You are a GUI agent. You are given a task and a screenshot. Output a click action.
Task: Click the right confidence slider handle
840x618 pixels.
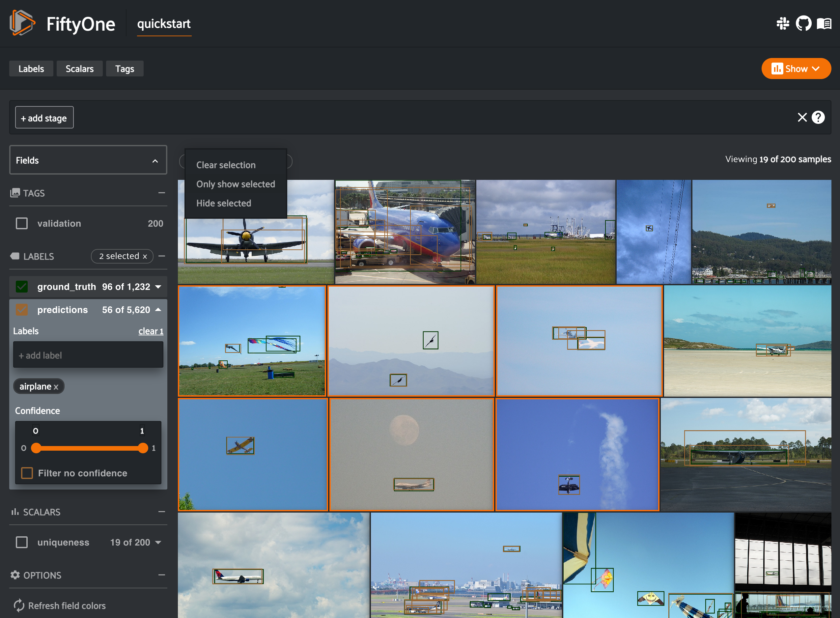click(143, 448)
